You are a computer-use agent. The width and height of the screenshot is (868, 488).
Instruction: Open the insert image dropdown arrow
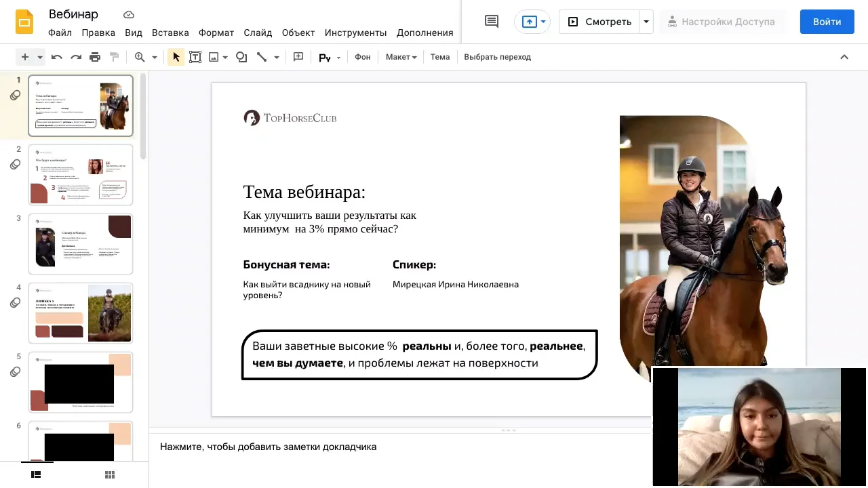226,58
